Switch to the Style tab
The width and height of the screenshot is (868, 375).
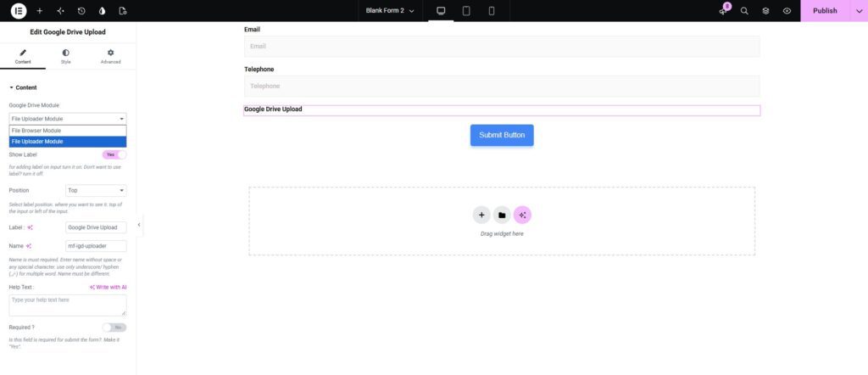coord(66,57)
